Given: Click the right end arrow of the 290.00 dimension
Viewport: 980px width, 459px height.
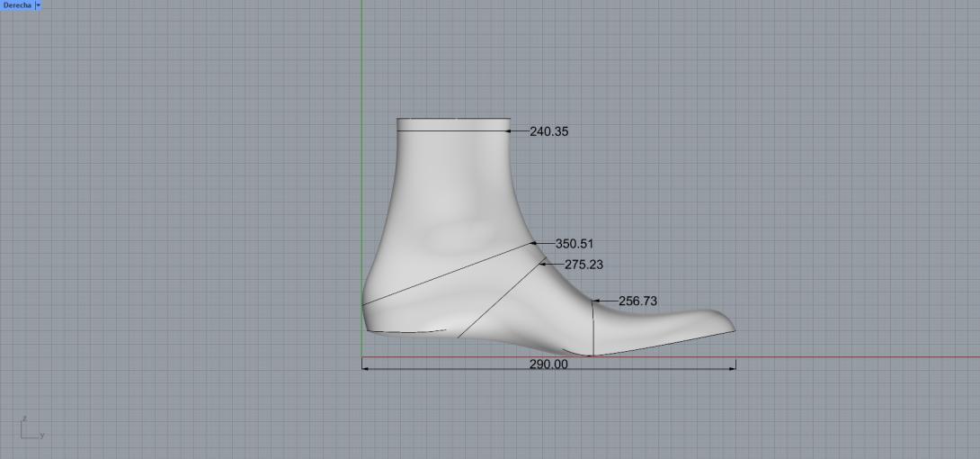Looking at the screenshot, I should 733,365.
